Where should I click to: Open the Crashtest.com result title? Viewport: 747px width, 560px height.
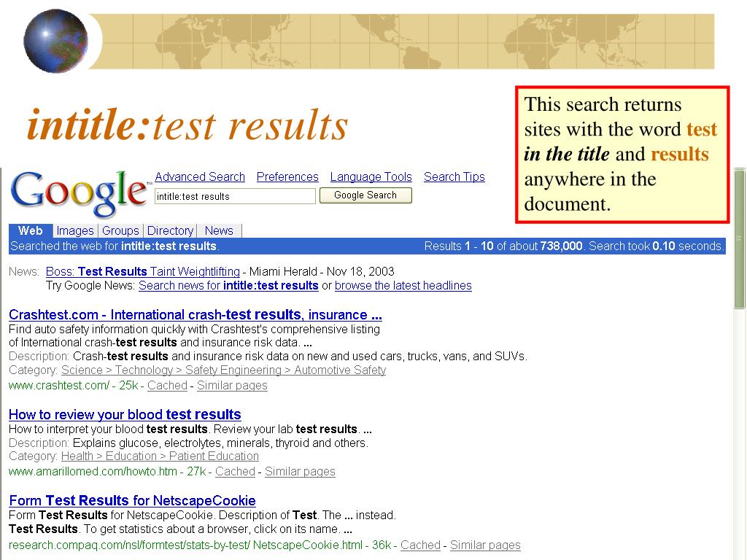[x=196, y=315]
